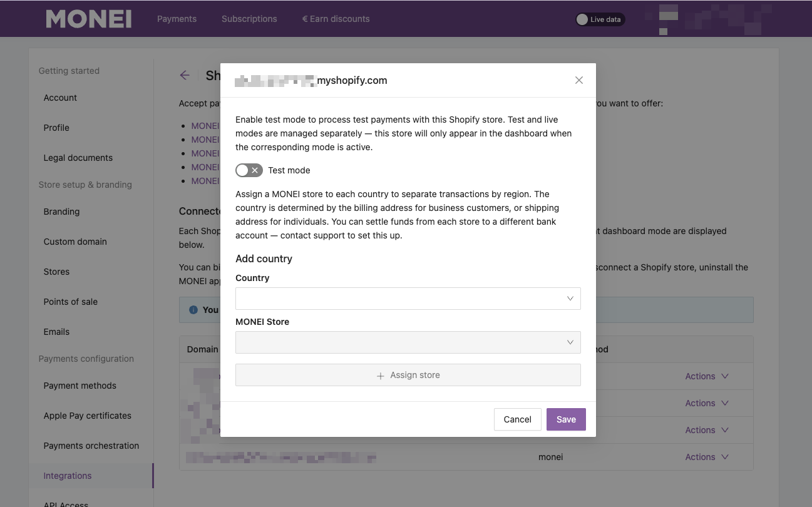Open the MONEI Store dropdown

pos(408,342)
